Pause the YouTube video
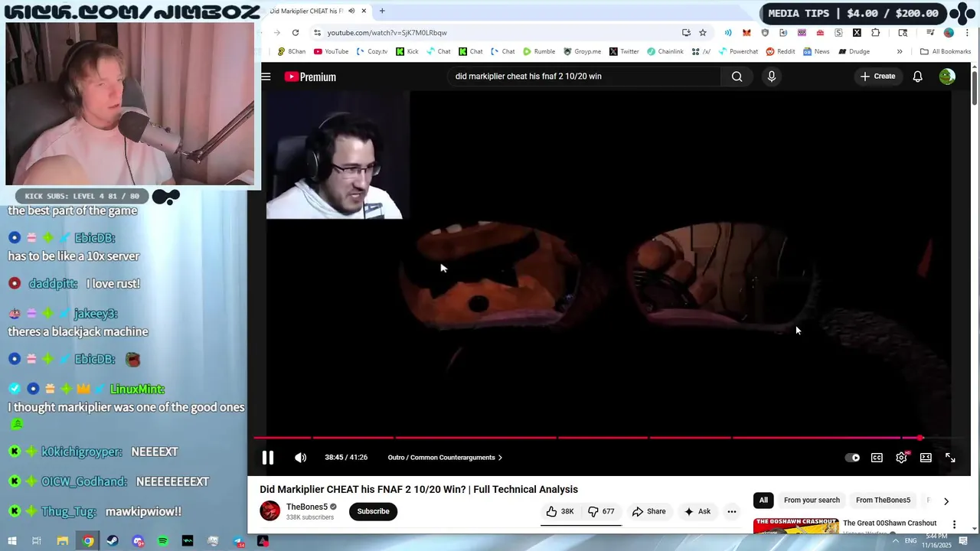Viewport: 980px width, 551px height. tap(268, 458)
